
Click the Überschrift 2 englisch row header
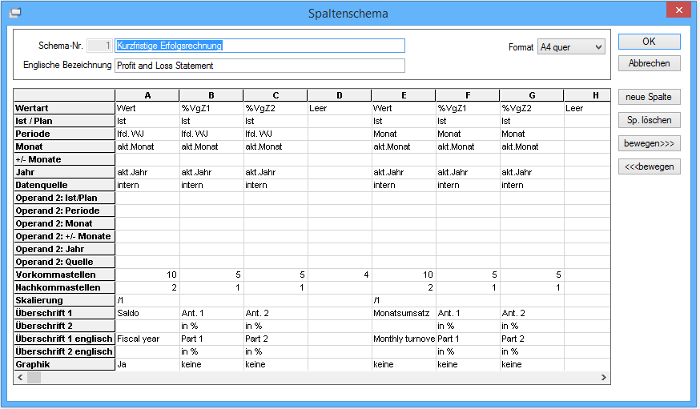(64, 352)
